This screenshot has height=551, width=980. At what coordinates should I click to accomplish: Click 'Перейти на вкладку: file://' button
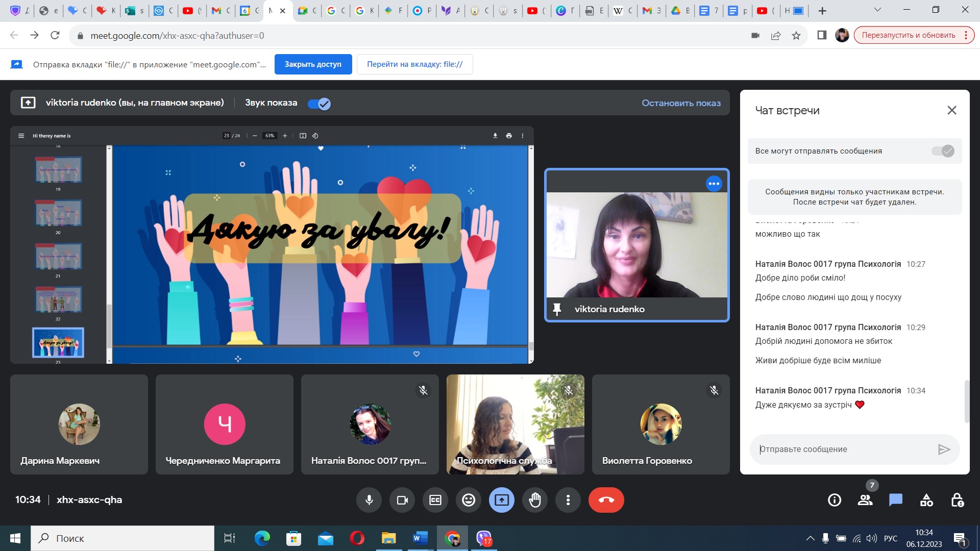[414, 64]
